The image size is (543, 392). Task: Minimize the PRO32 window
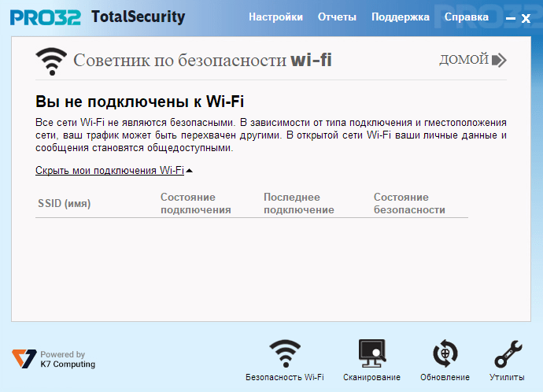coord(510,18)
